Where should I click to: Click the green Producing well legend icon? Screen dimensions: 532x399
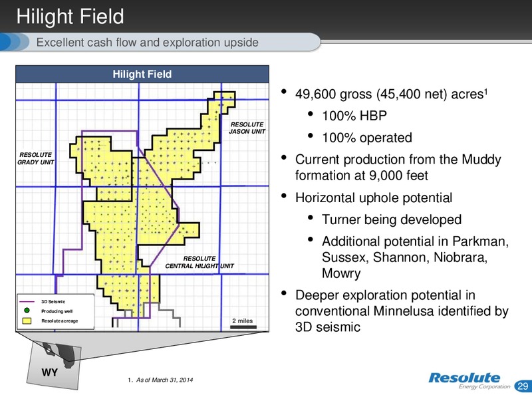(27, 311)
